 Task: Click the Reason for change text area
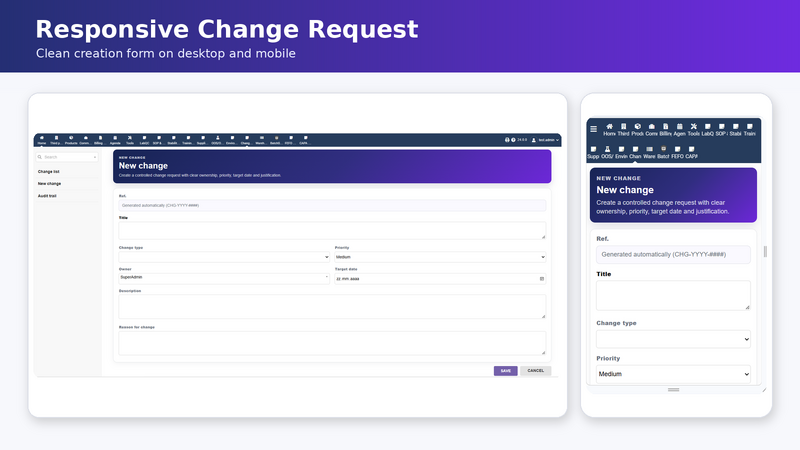(x=332, y=343)
